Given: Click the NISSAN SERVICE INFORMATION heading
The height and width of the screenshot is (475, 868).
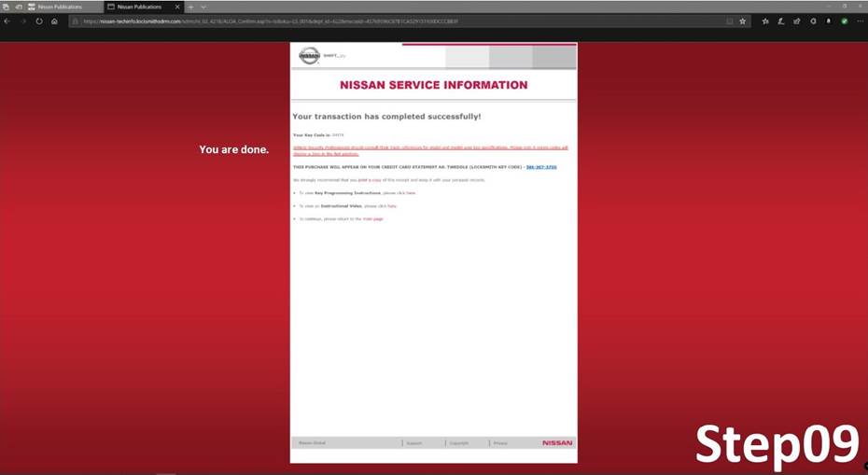Looking at the screenshot, I should (433, 85).
